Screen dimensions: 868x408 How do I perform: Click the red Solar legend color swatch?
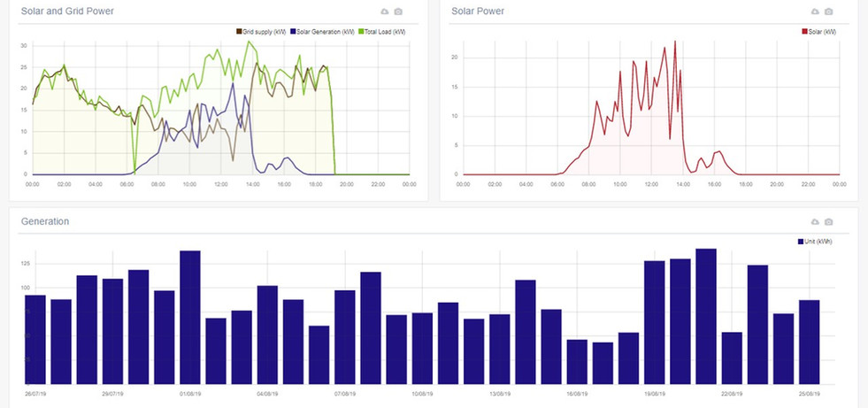click(x=804, y=32)
